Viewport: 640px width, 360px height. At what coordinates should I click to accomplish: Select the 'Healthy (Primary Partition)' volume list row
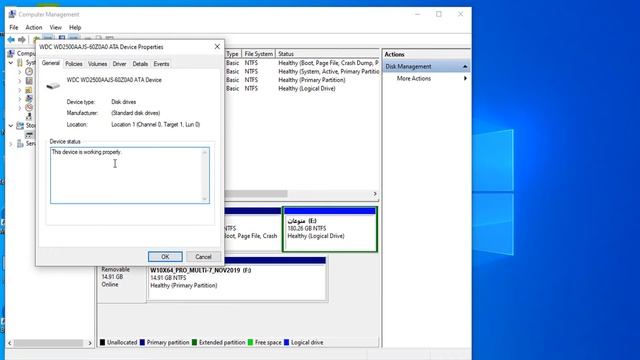[302, 80]
